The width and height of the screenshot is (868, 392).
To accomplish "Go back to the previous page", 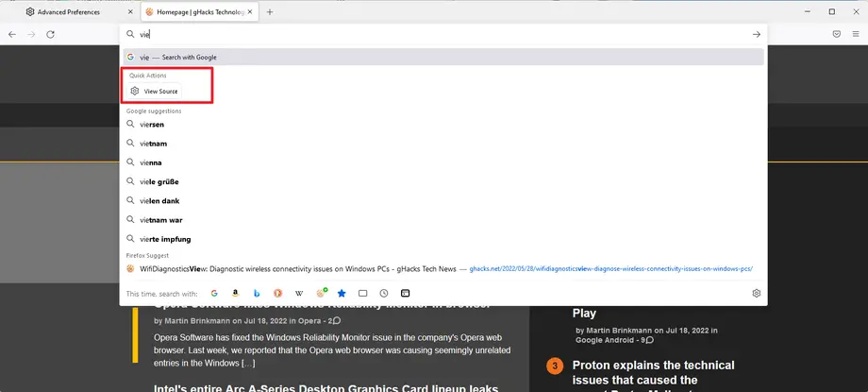I will click(12, 34).
